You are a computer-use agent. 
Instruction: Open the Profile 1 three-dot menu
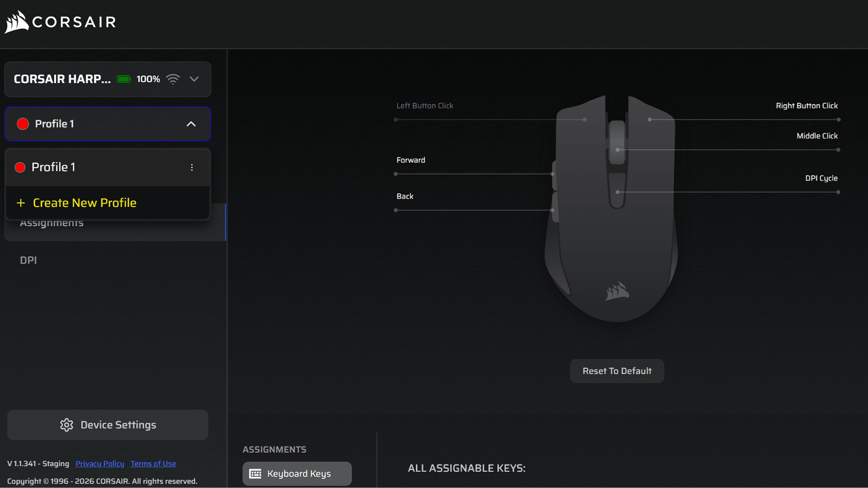tap(192, 167)
